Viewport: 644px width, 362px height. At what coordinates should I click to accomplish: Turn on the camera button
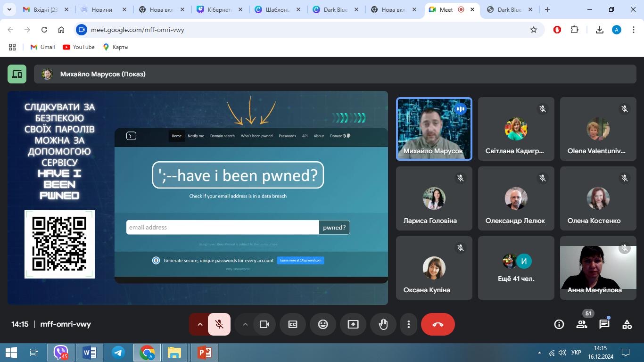click(264, 324)
